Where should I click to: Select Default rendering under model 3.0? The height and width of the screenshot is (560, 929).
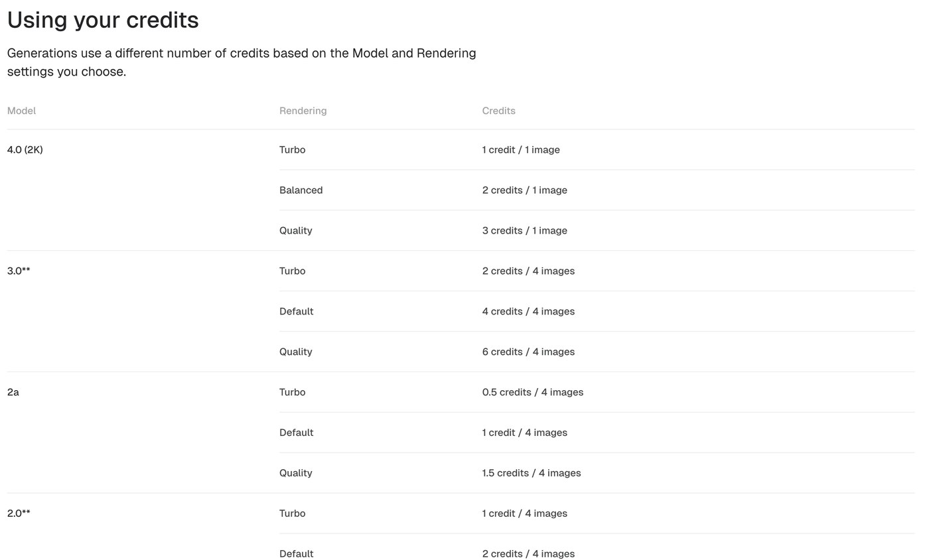296,312
